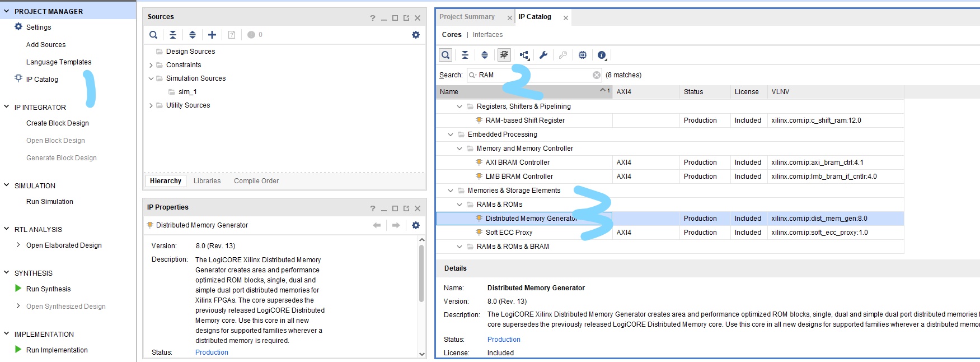Image resolution: width=980 pixels, height=362 pixels.
Task: Click Add Sources
Action: pos(46,45)
